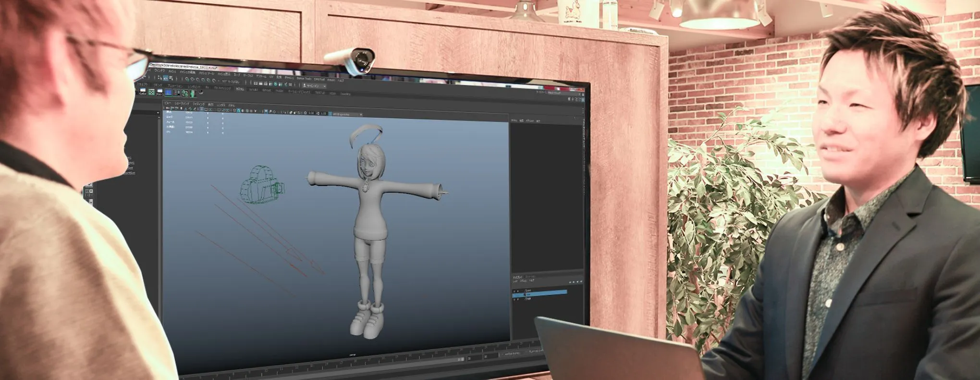Open the オプション menu in Layer Editor

tap(523, 281)
